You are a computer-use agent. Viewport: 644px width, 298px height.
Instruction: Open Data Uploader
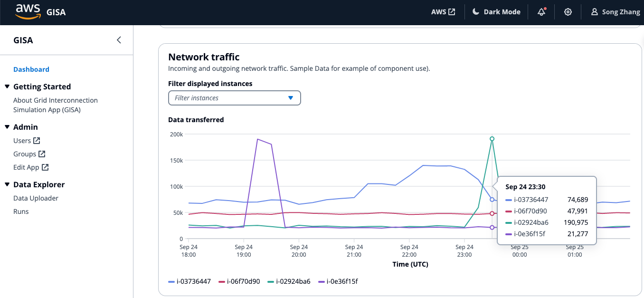pos(36,198)
